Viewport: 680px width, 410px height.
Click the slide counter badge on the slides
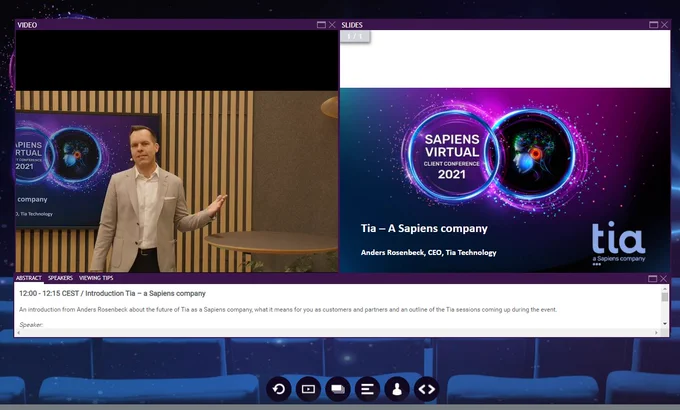(355, 36)
